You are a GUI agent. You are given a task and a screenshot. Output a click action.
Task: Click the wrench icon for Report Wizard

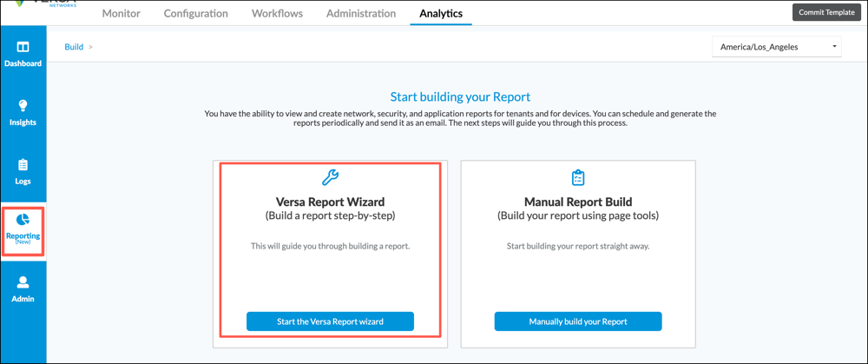point(330,177)
